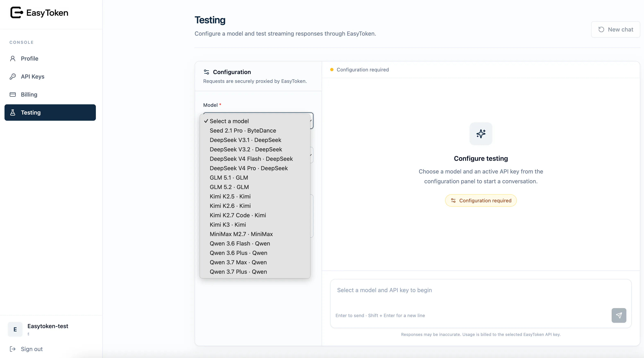Pick Kimi K2.6 · Kimi model
Image resolution: width=644 pixels, height=358 pixels.
255,206
